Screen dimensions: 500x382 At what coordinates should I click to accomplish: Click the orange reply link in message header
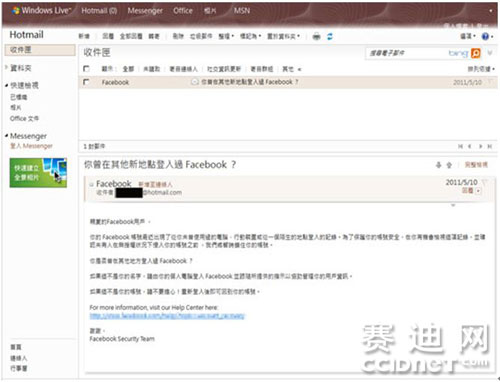point(467,191)
